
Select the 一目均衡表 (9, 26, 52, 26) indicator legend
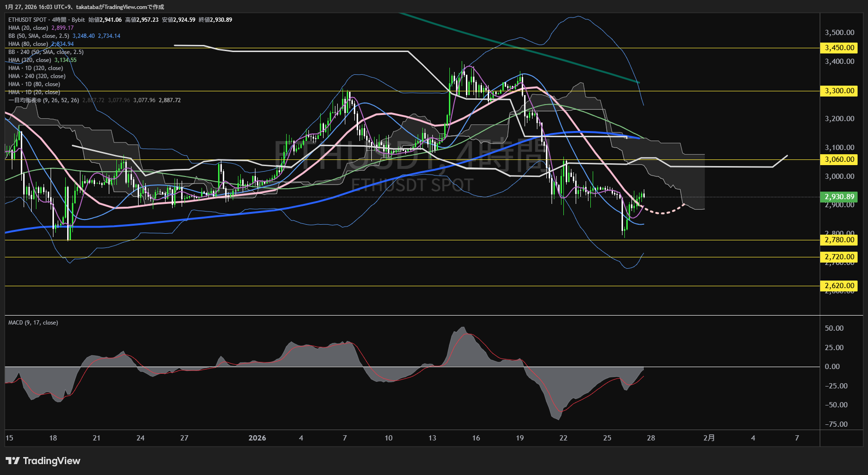point(44,100)
